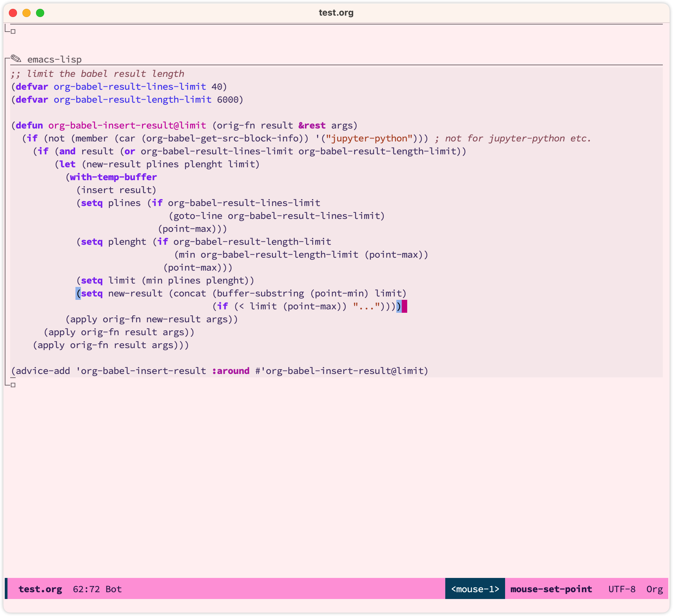Click '(apply orig-fn result args)))' last apply line

coord(111,345)
